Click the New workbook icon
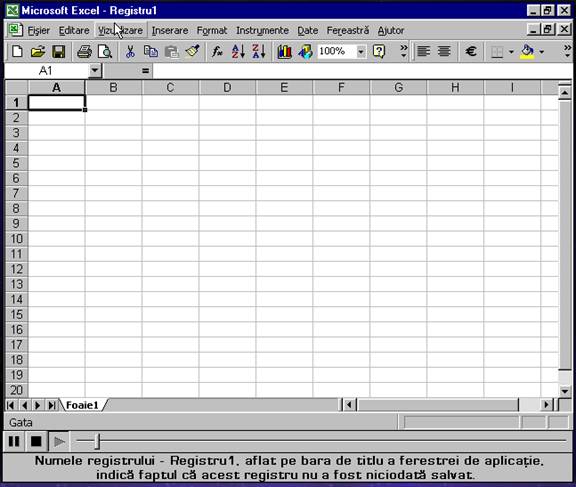 click(x=17, y=51)
